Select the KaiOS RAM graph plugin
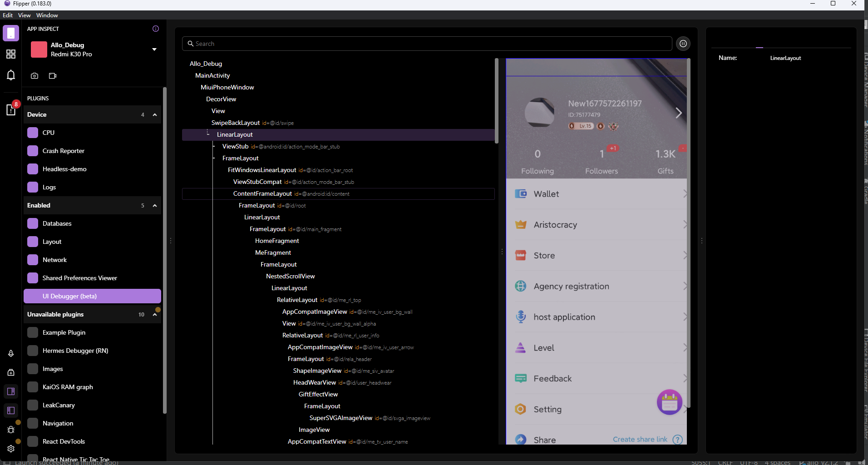This screenshot has width=868, height=465. click(92, 387)
